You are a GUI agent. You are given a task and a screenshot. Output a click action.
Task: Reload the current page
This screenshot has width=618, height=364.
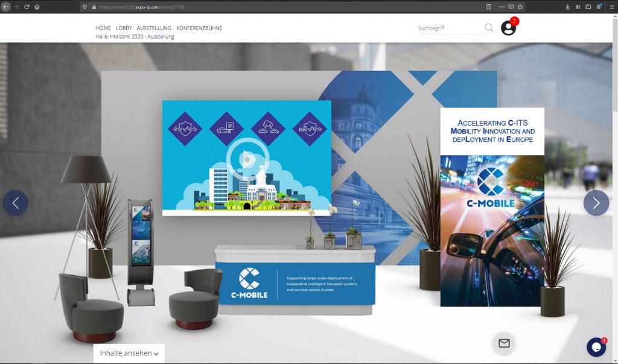[x=27, y=7]
